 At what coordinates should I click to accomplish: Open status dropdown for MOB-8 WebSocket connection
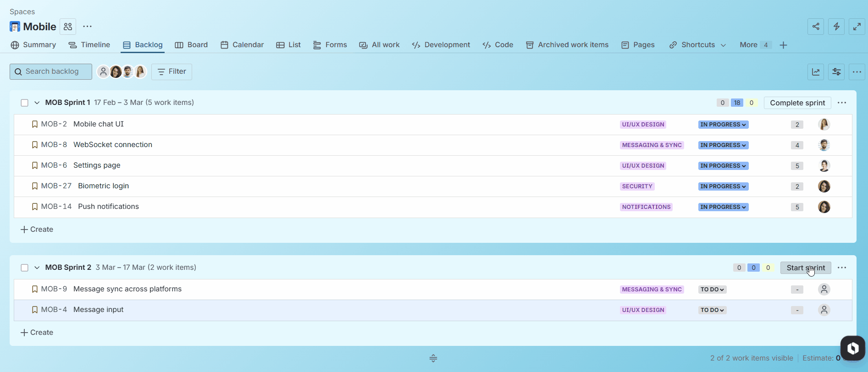pos(723,145)
